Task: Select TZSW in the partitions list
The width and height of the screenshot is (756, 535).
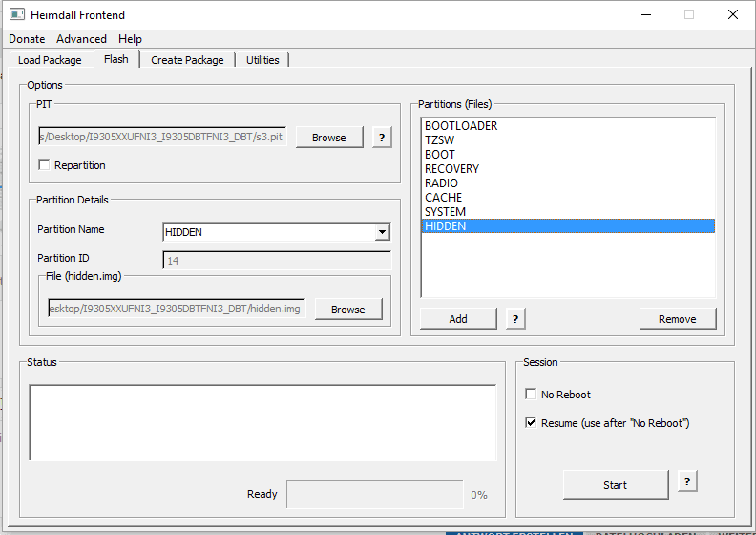Action: [x=568, y=140]
